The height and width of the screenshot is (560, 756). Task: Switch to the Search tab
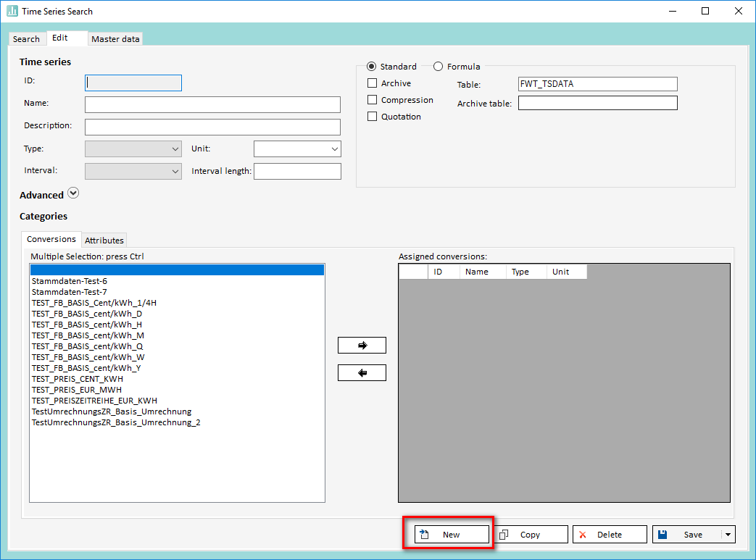pyautogui.click(x=26, y=39)
